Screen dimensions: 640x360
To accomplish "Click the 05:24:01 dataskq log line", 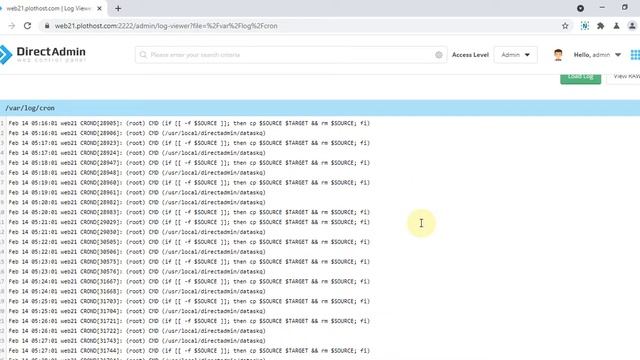I will pos(137,291).
